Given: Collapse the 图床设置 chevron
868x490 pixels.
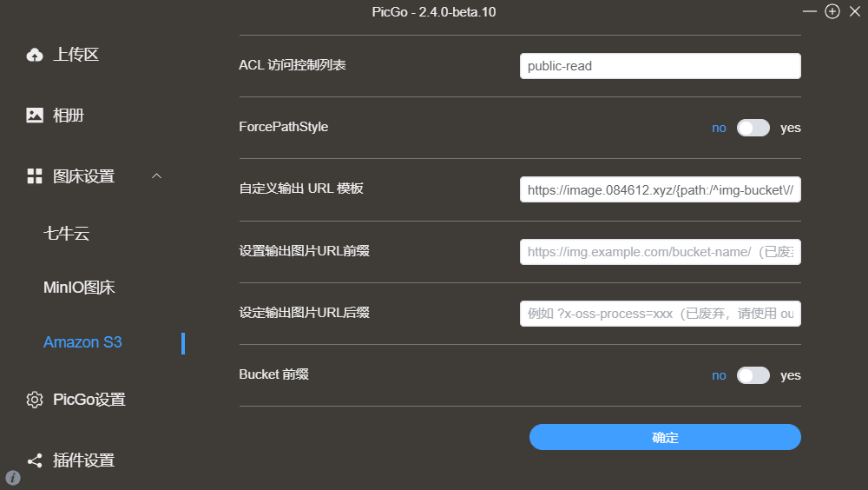Looking at the screenshot, I should point(156,176).
